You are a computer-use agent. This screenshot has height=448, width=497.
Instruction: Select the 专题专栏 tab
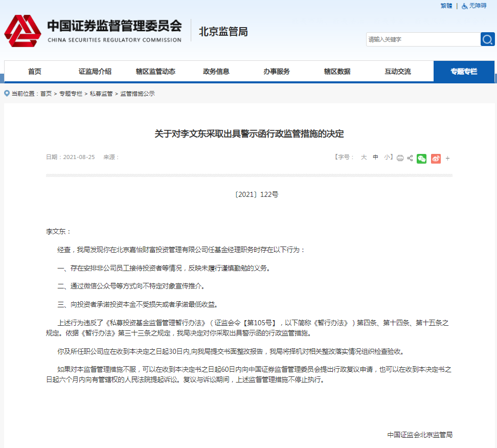pos(464,71)
